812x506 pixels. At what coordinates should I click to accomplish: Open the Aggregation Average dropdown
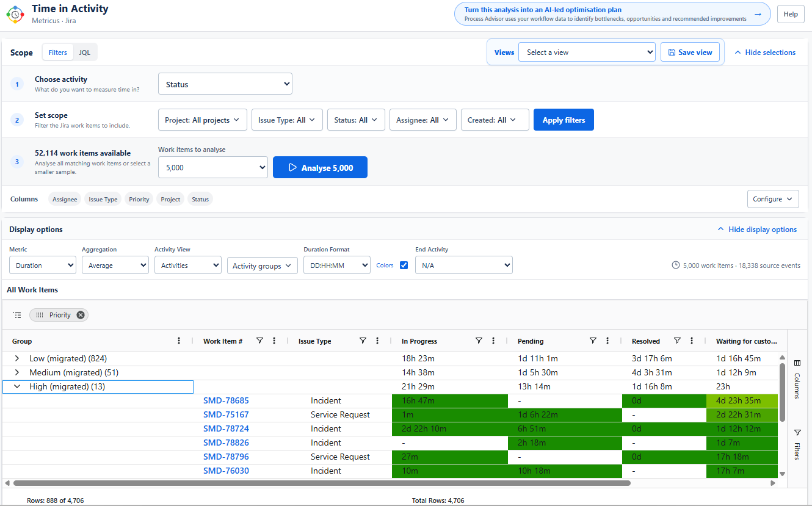[x=115, y=266]
